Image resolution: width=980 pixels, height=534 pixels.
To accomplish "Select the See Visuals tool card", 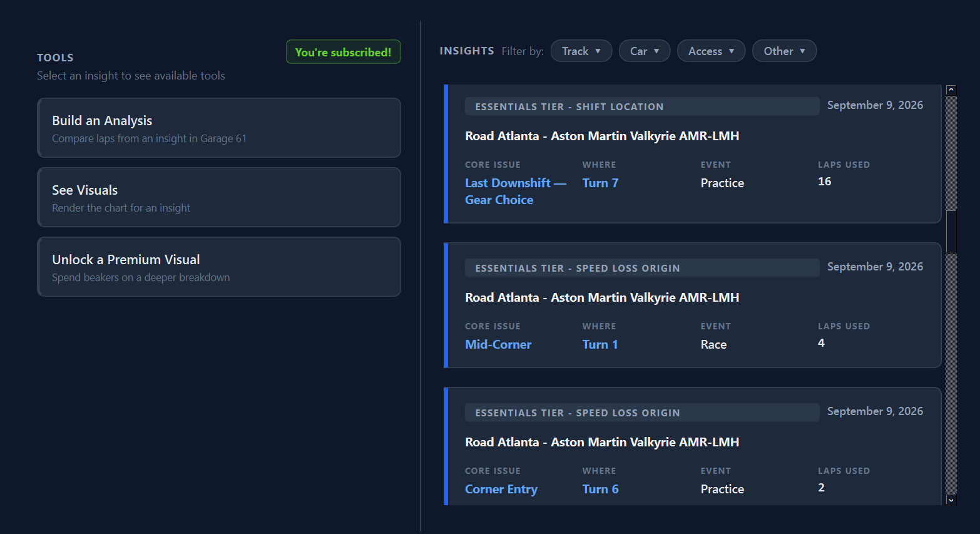I will tap(219, 197).
